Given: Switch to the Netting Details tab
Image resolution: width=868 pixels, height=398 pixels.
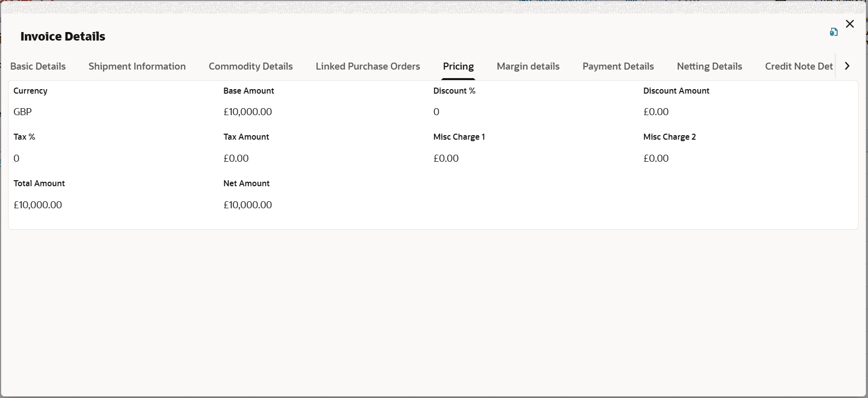Looking at the screenshot, I should tap(709, 67).
